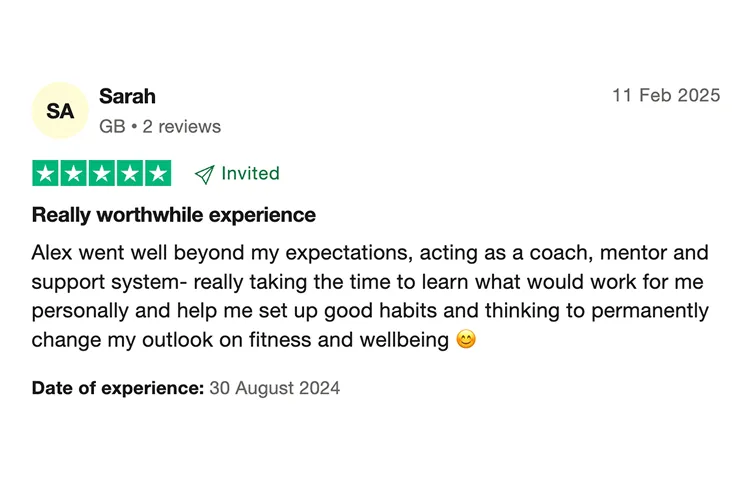
Task: Click the fifth green rating star
Action: pos(158,173)
